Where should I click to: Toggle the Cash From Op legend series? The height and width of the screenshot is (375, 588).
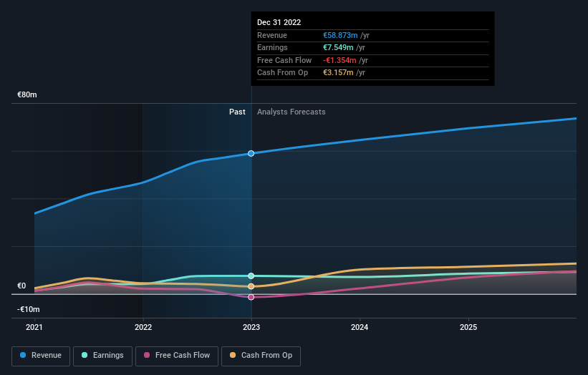click(261, 356)
